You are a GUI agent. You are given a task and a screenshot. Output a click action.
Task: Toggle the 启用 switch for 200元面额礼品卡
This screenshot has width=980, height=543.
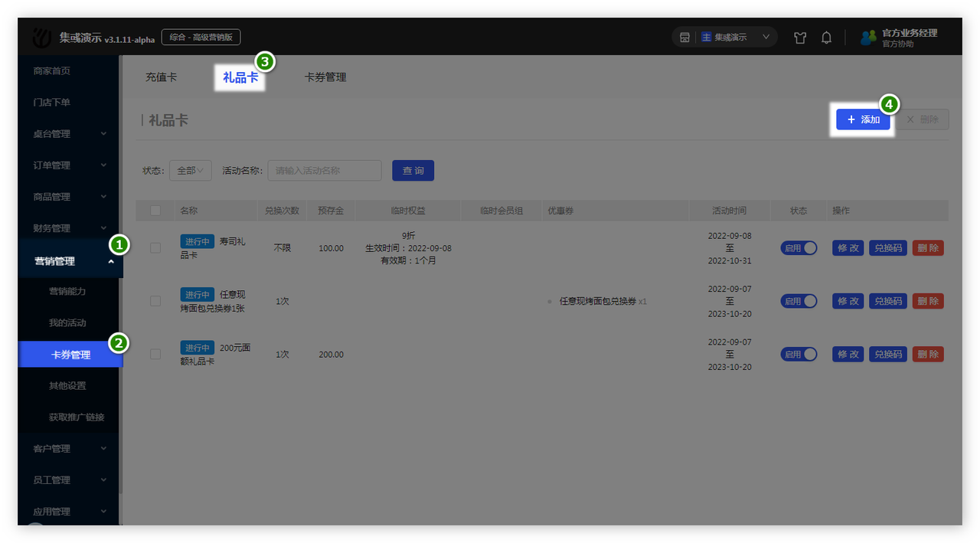(x=799, y=354)
